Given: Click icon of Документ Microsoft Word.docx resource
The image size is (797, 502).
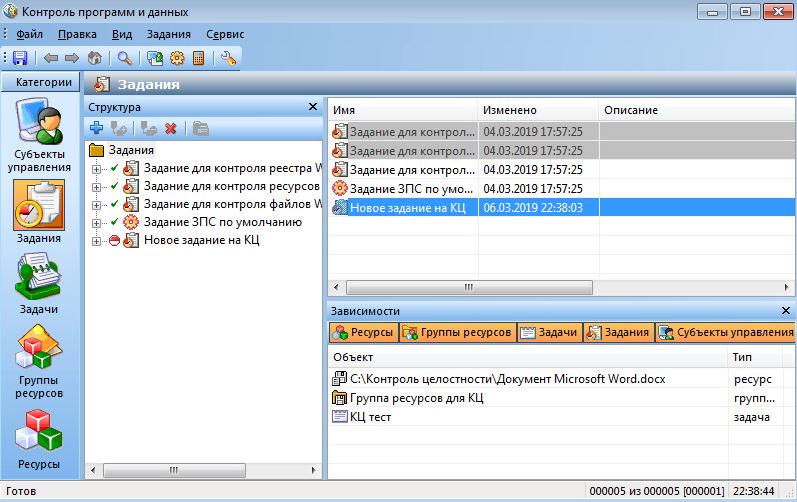Looking at the screenshot, I should coord(339,379).
